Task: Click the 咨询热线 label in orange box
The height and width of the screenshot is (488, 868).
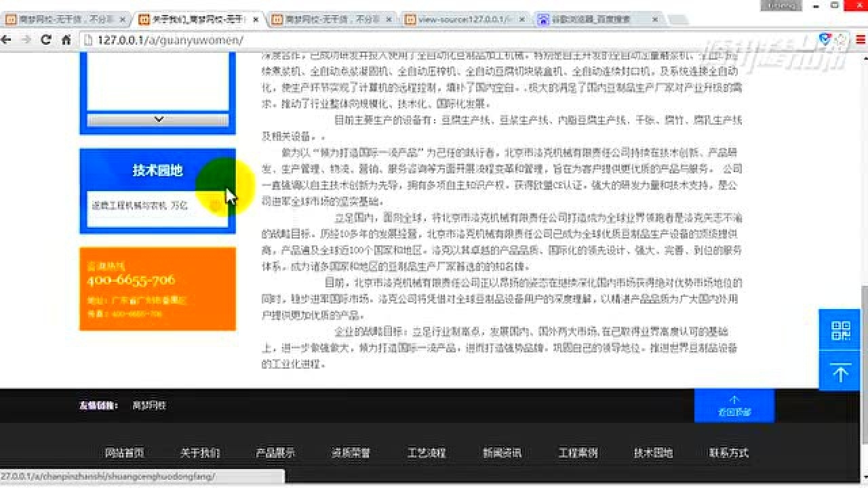Action: [x=106, y=266]
